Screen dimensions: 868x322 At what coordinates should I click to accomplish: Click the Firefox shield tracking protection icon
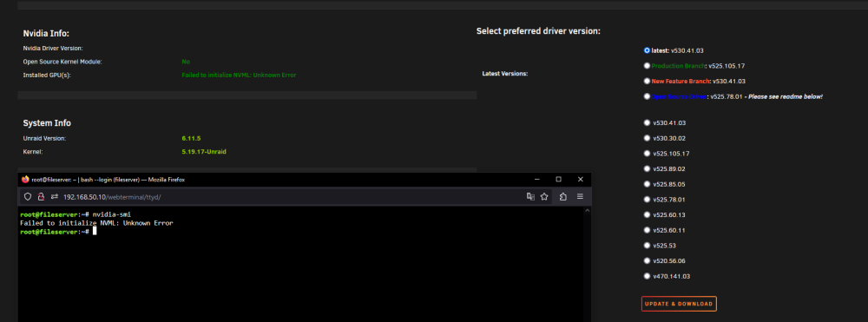point(29,196)
